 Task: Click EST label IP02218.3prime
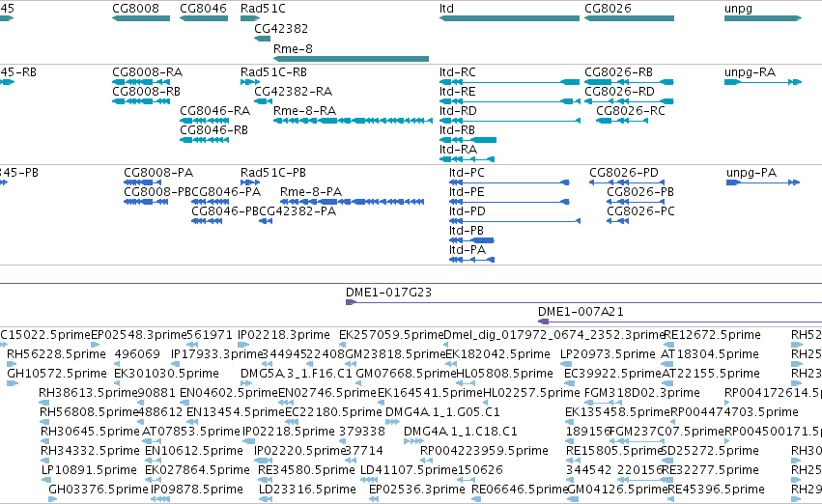pyautogui.click(x=284, y=335)
